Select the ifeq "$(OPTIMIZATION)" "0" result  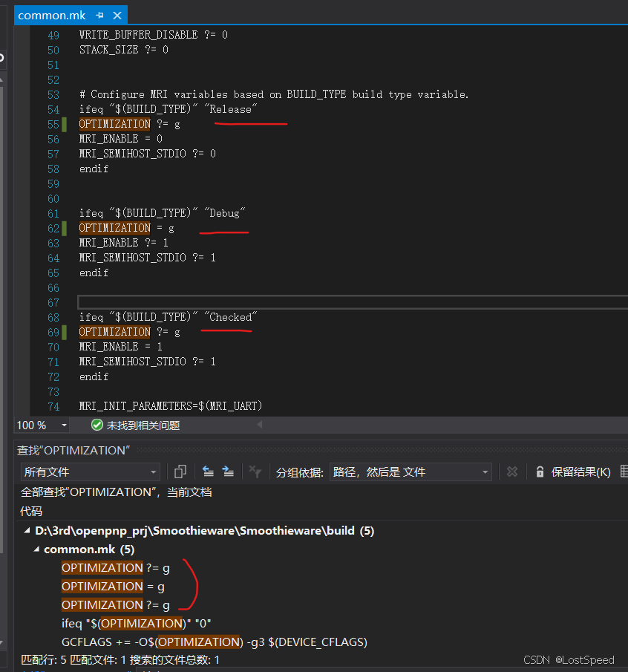click(137, 623)
